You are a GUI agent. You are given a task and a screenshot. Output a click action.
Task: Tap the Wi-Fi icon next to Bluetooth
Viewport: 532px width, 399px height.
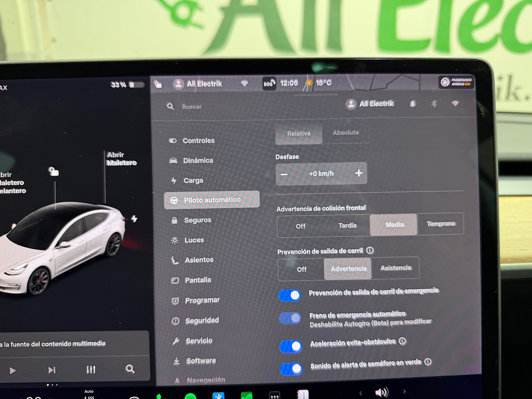(x=455, y=103)
